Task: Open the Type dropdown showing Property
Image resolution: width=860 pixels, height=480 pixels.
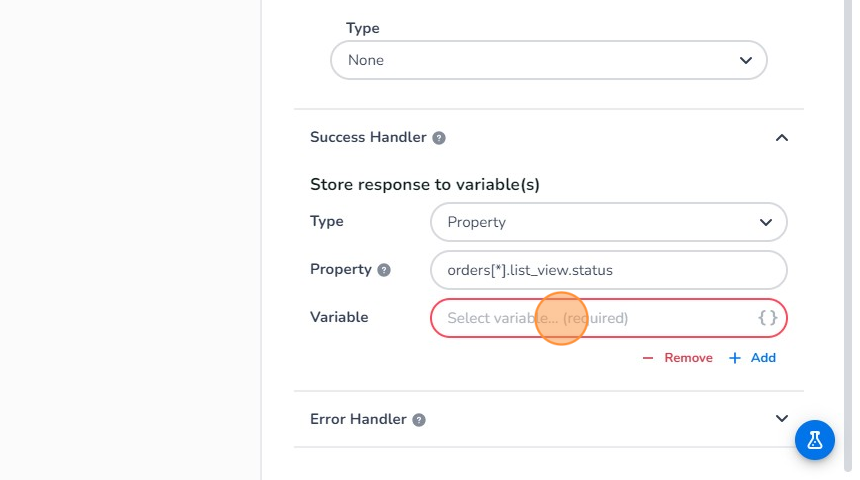Action: [608, 222]
